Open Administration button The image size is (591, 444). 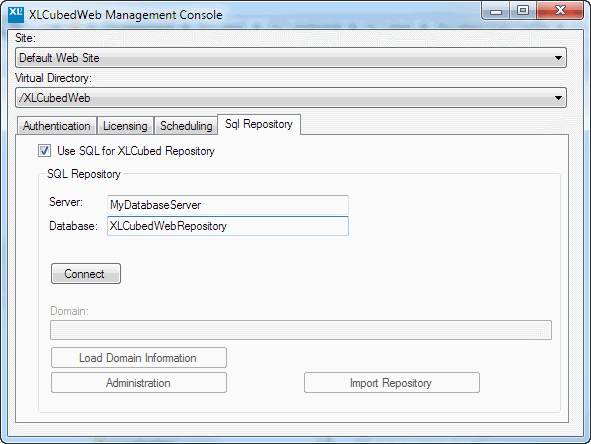(x=139, y=383)
